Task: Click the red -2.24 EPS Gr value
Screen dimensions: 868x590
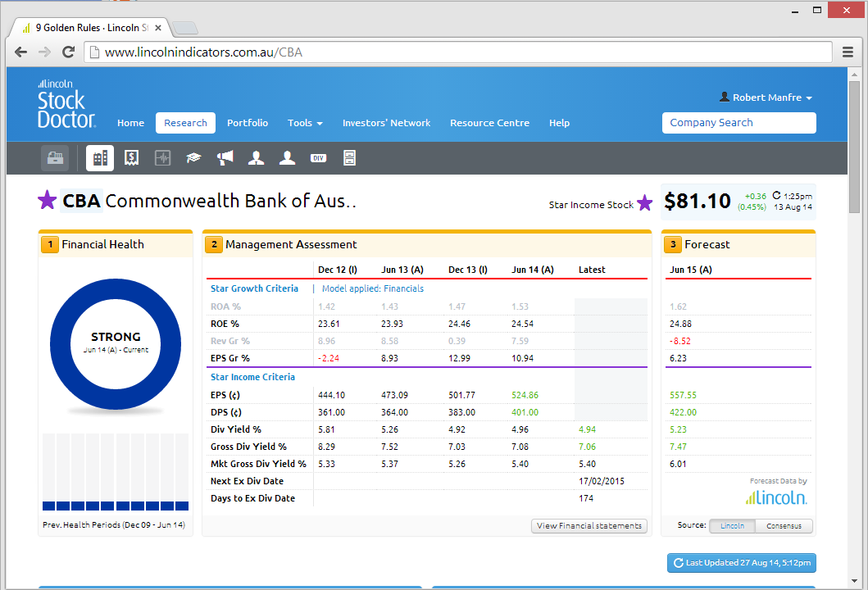Action: [x=329, y=358]
